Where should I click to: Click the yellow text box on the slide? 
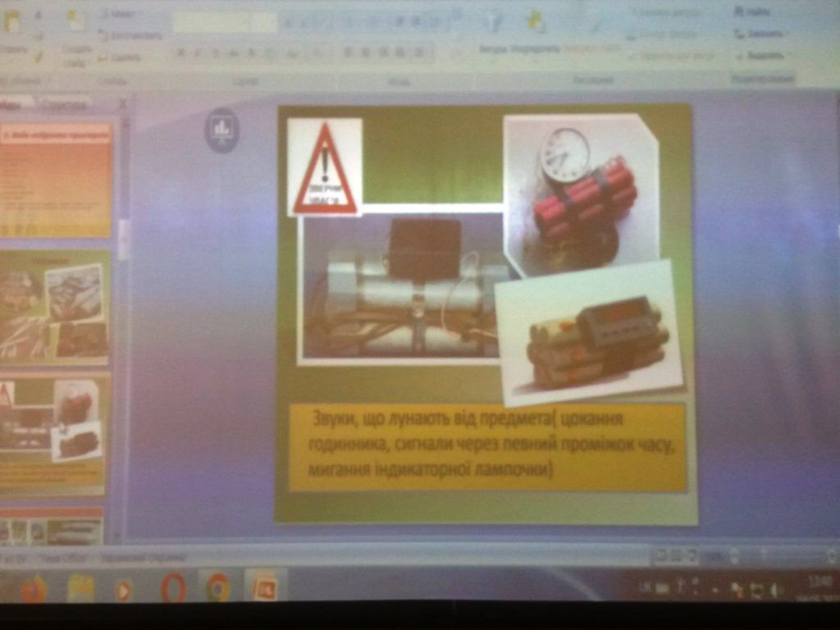[487, 447]
